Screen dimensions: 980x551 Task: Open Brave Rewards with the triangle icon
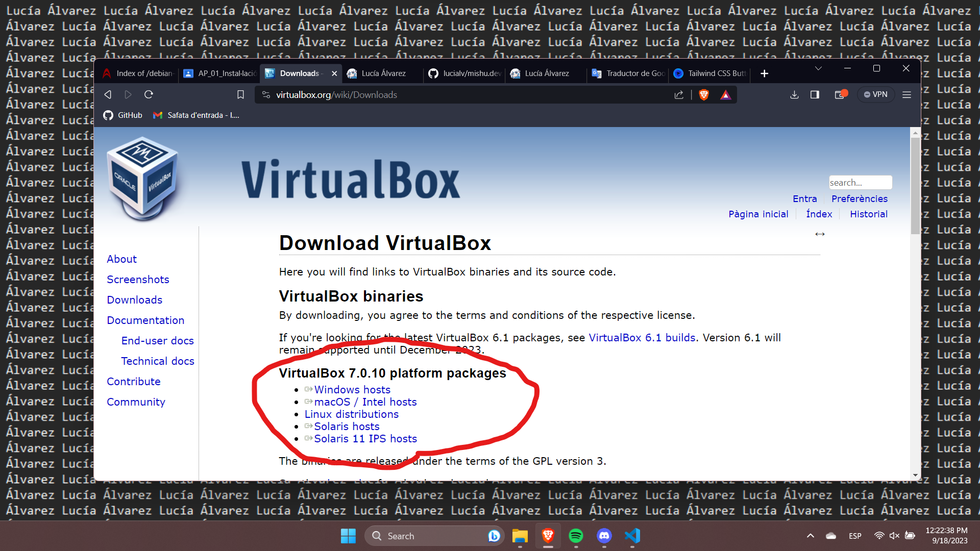pos(725,94)
